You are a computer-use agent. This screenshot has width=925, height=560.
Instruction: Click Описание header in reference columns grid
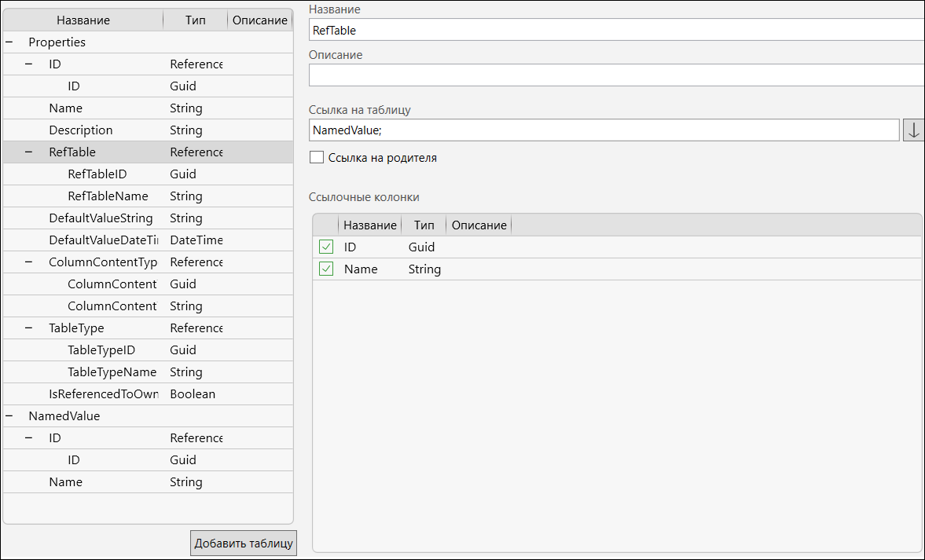click(x=479, y=225)
